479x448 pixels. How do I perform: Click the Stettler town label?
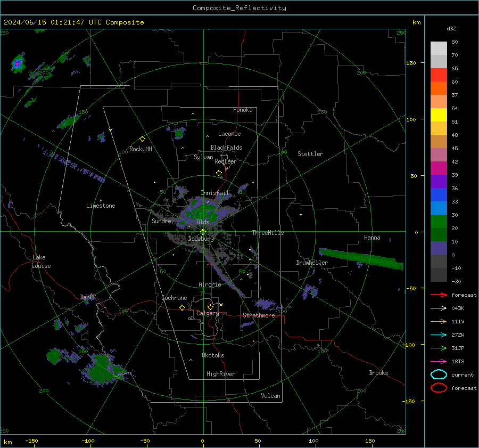point(310,154)
